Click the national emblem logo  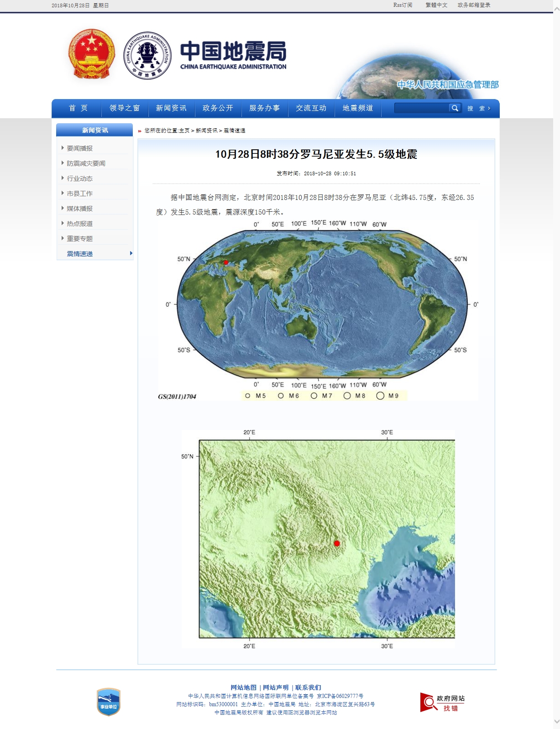(x=92, y=54)
